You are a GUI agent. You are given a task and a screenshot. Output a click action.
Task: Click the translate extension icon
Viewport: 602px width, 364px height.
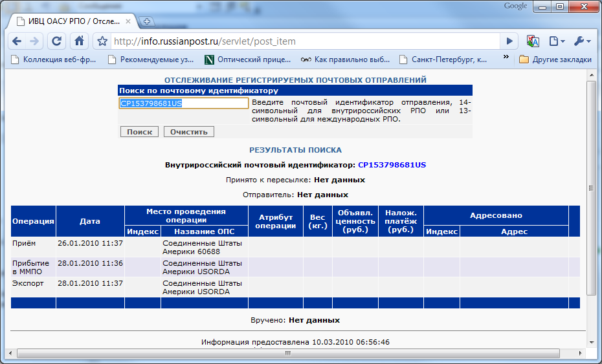(533, 41)
